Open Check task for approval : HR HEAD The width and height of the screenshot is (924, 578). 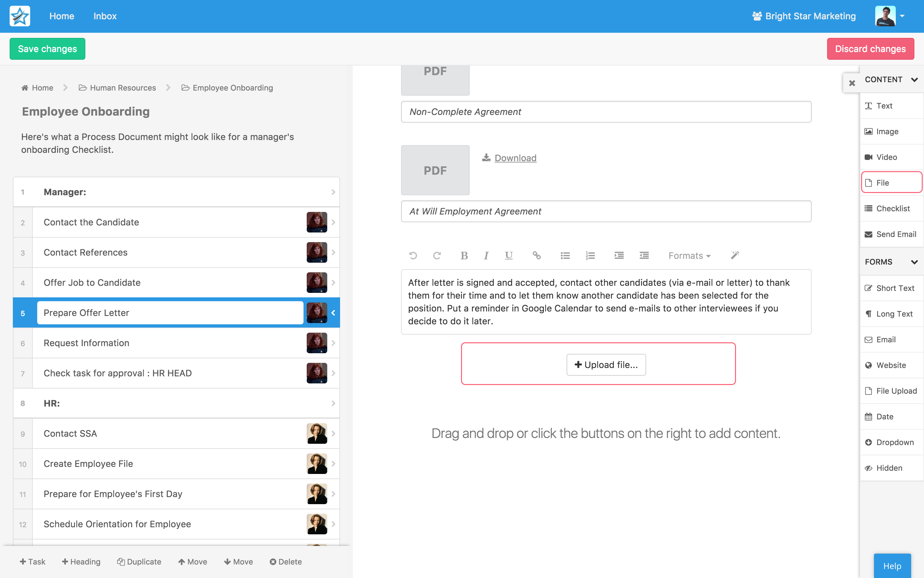176,373
